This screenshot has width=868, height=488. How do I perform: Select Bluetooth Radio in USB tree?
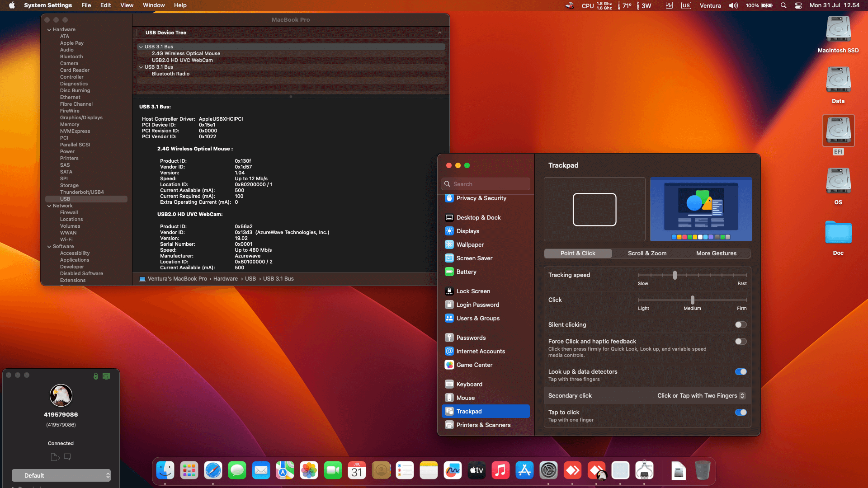tap(170, 74)
